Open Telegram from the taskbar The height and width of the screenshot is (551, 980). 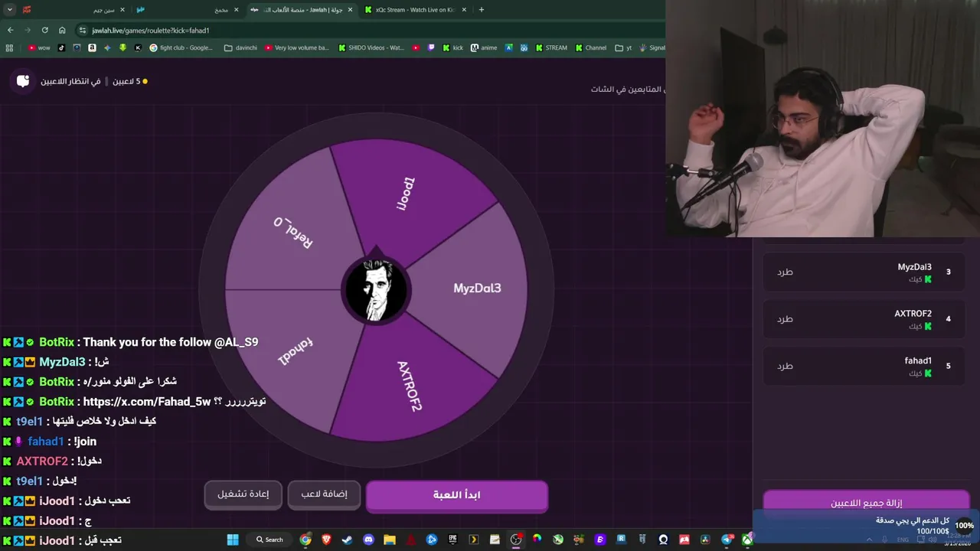[x=727, y=540]
